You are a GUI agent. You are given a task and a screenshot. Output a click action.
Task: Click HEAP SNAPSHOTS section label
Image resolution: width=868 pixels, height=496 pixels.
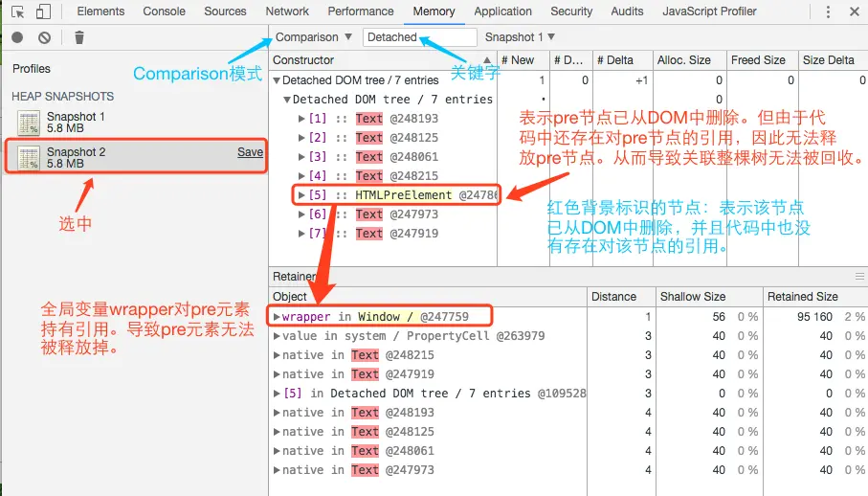(x=62, y=97)
